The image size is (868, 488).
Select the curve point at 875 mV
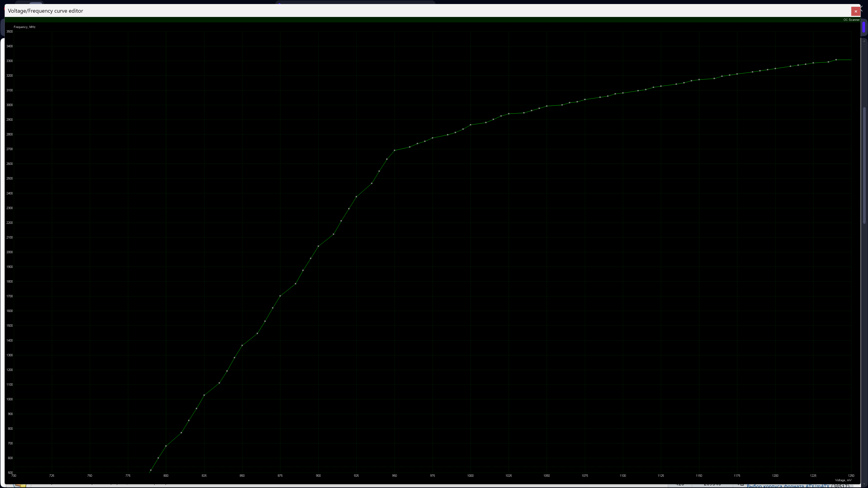280,296
